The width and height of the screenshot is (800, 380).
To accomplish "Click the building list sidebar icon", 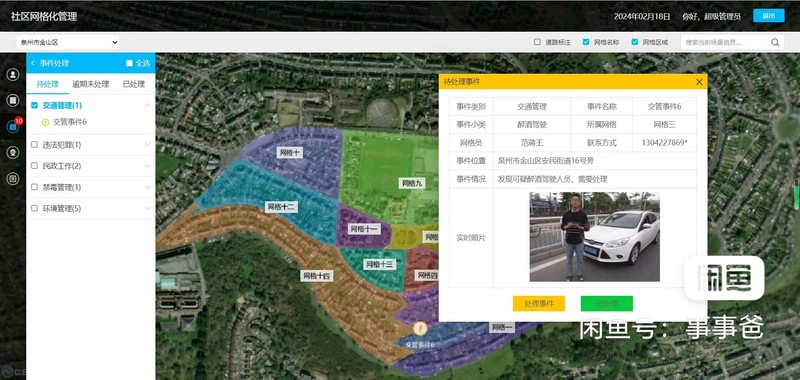I will point(13,100).
